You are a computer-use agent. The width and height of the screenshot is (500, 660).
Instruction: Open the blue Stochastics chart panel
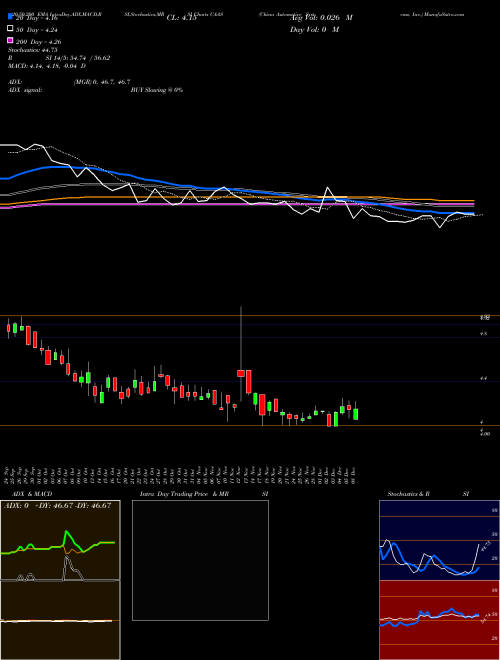tap(439, 540)
